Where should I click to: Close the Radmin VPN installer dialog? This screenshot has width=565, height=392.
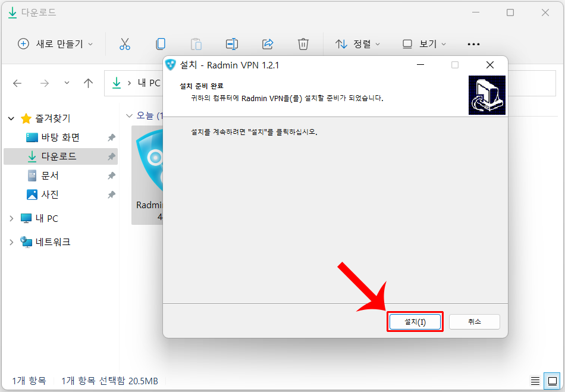click(489, 65)
